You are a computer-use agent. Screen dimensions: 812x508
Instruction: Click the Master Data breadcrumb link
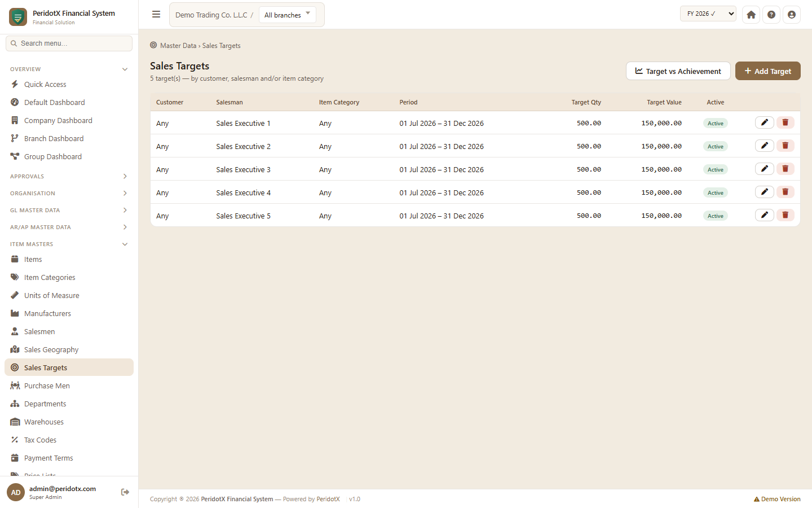(178, 46)
